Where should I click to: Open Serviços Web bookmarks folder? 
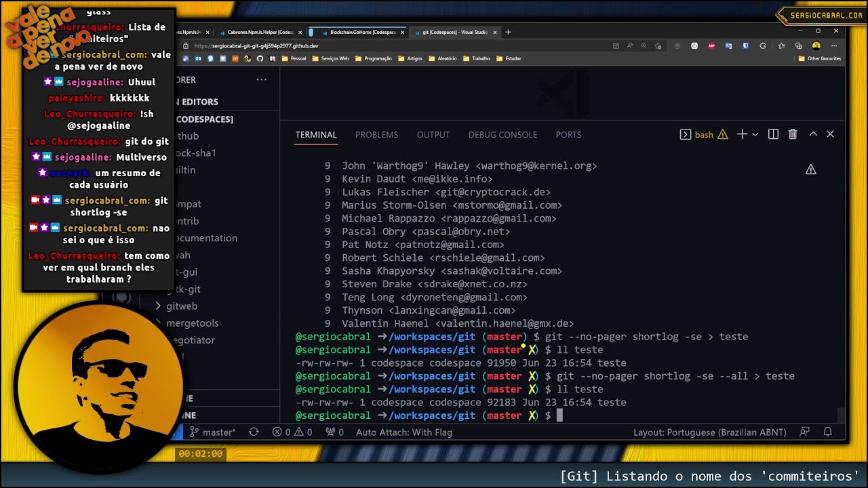coord(330,58)
